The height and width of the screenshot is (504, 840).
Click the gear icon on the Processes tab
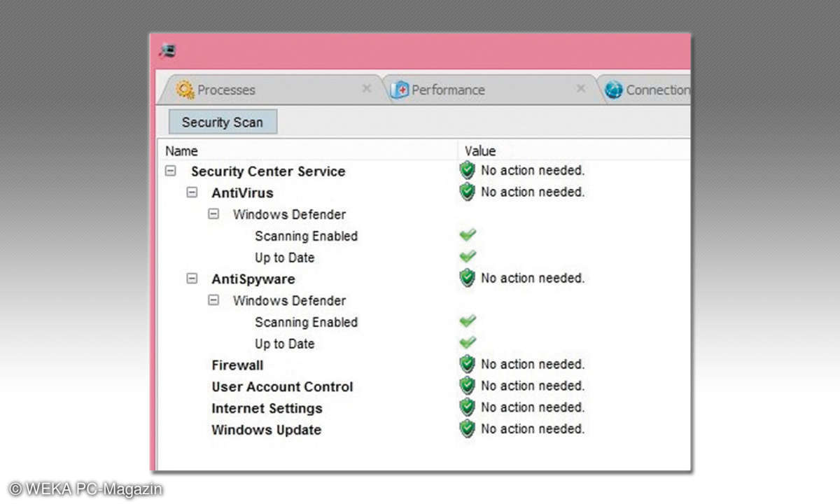tap(185, 90)
